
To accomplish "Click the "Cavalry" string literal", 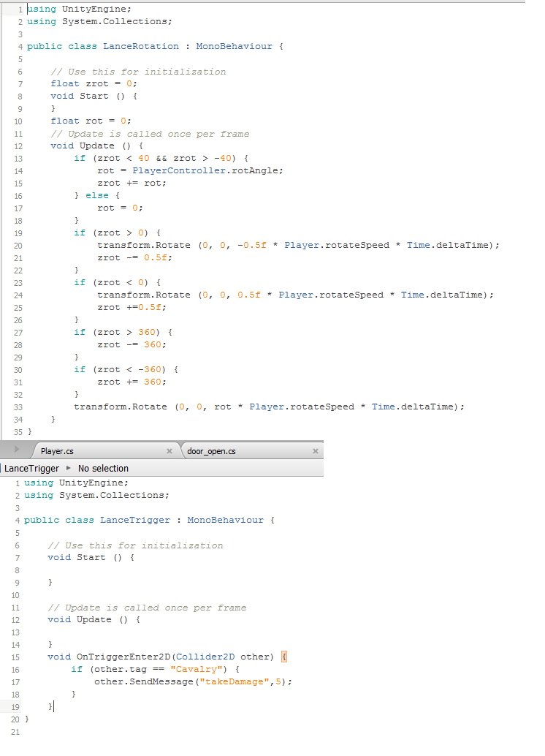I will [x=196, y=669].
